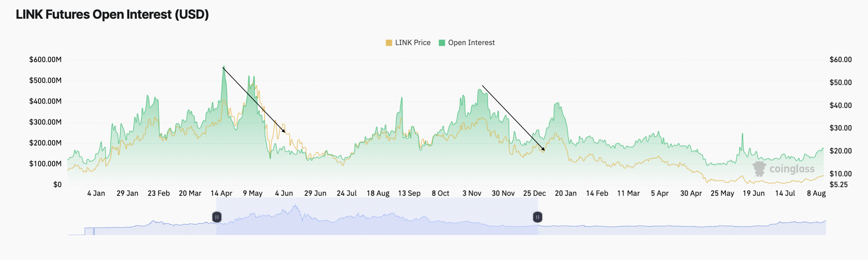The height and width of the screenshot is (260, 868).
Task: Grab the right range slider handle
Action: 537,217
